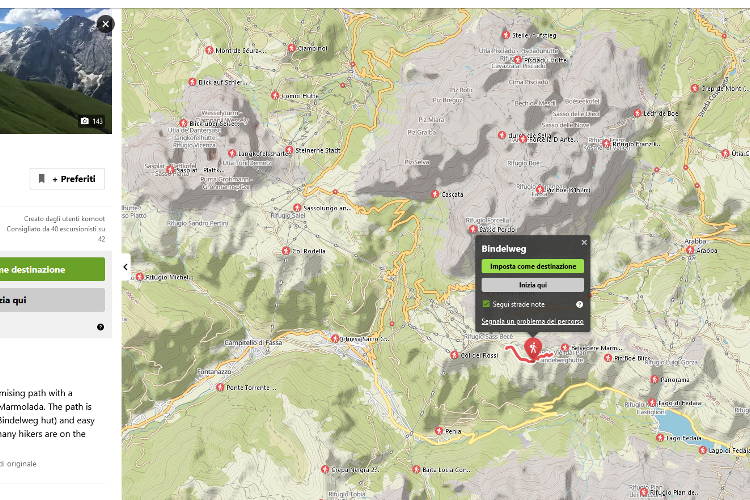Click the gray Inizia qui sidebar button
This screenshot has width=750, height=500.
(53, 300)
